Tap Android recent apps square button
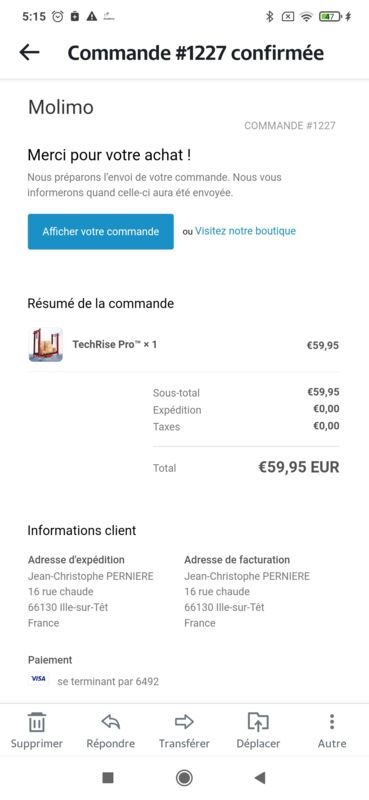 pos(108,778)
